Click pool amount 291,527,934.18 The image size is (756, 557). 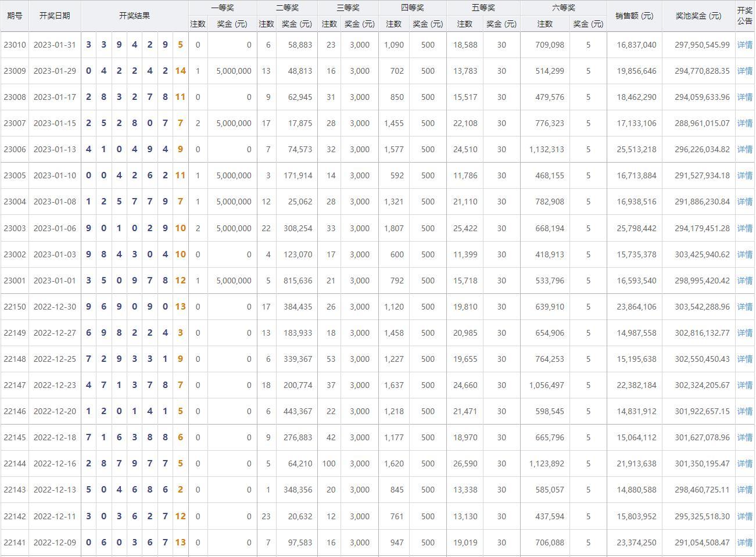coord(702,175)
